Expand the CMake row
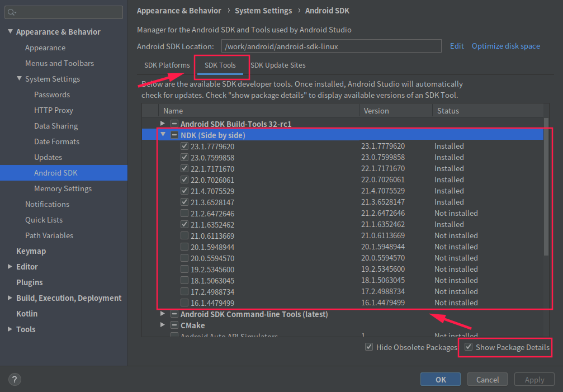The image size is (563, 392). [163, 325]
